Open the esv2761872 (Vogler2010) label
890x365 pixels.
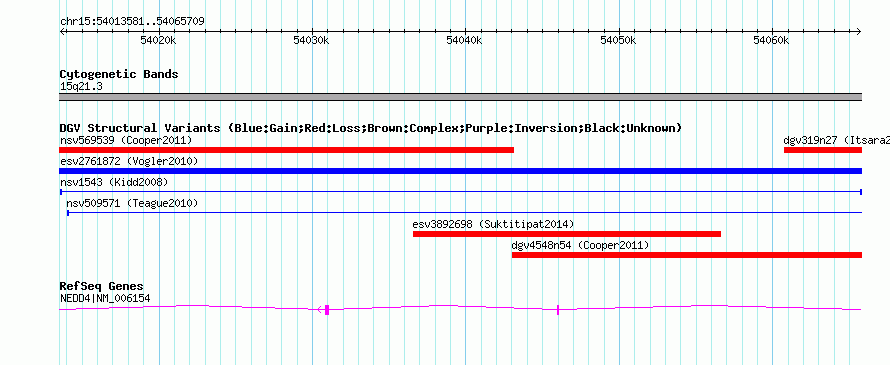point(129,161)
